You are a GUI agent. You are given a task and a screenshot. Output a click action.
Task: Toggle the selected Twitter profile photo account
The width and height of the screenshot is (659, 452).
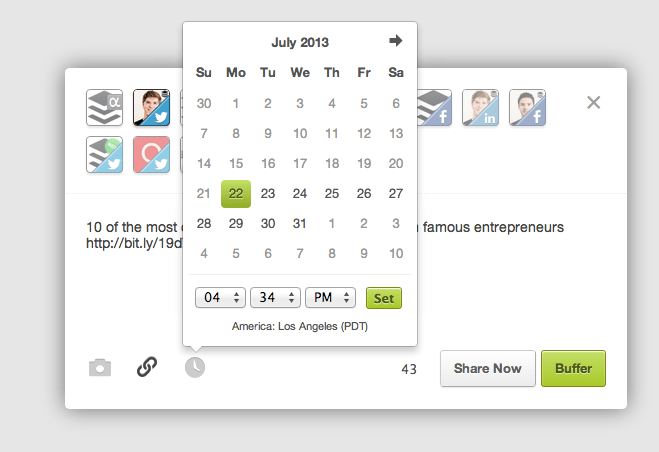click(x=152, y=107)
